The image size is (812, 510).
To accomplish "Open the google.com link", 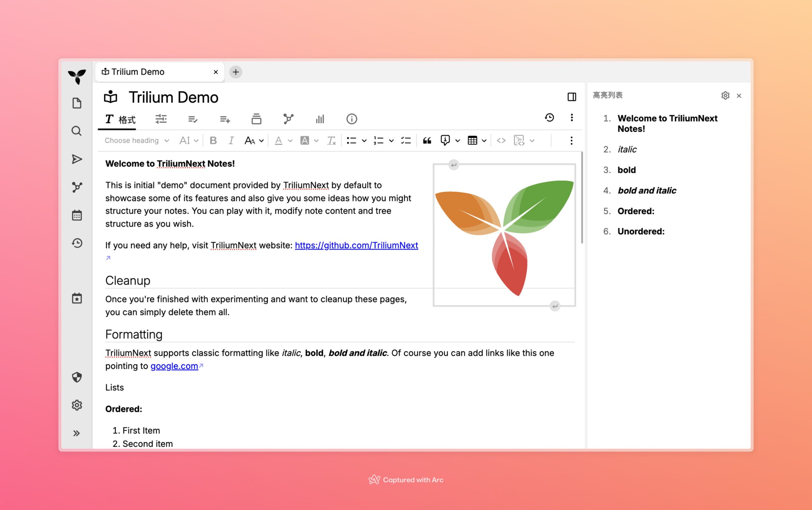I will click(174, 366).
